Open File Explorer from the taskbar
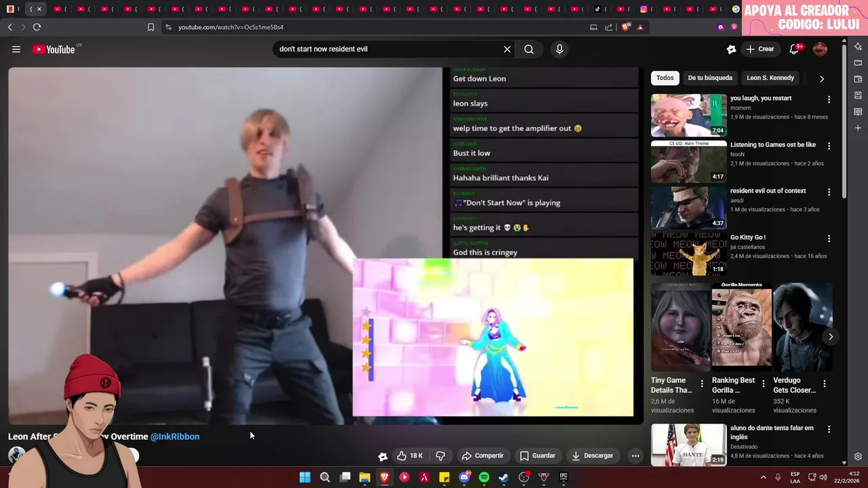Screen dimensions: 868x488 (x=365, y=477)
